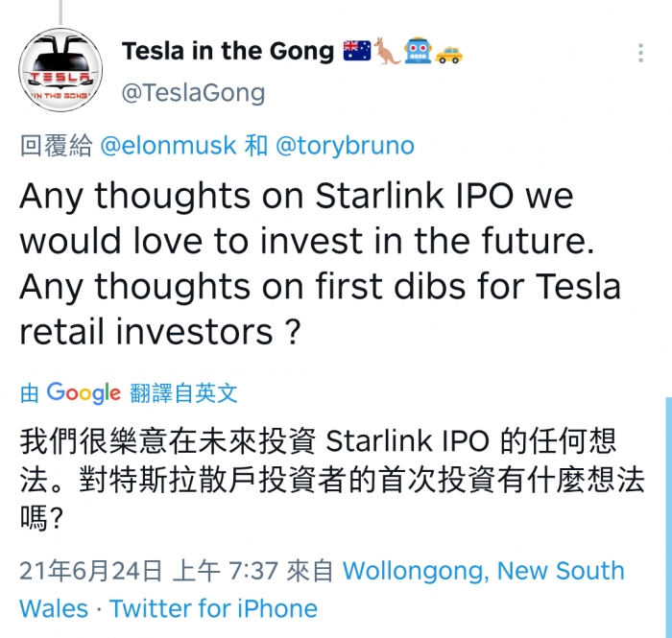
Task: Open the 21年6月24日 上午 7:37 timestamp
Action: 149,571
